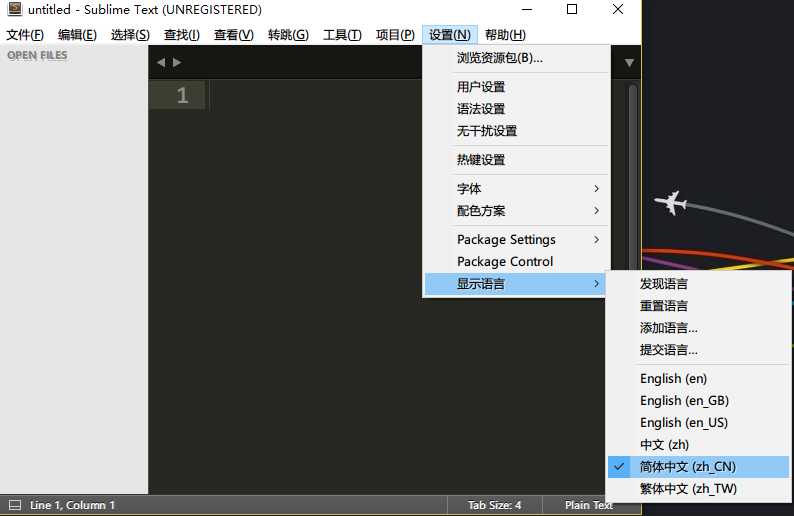
Task: Switch language to English (en_US)
Action: 698,423
